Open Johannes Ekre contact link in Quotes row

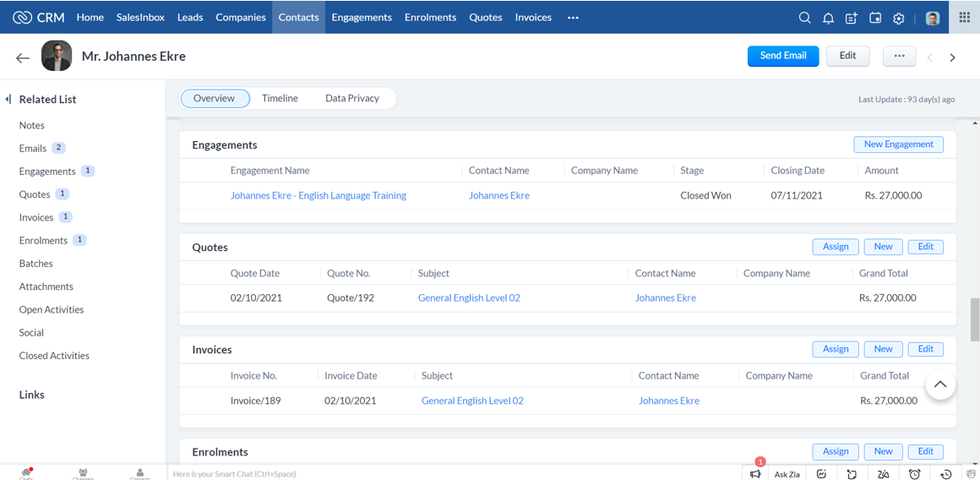666,298
